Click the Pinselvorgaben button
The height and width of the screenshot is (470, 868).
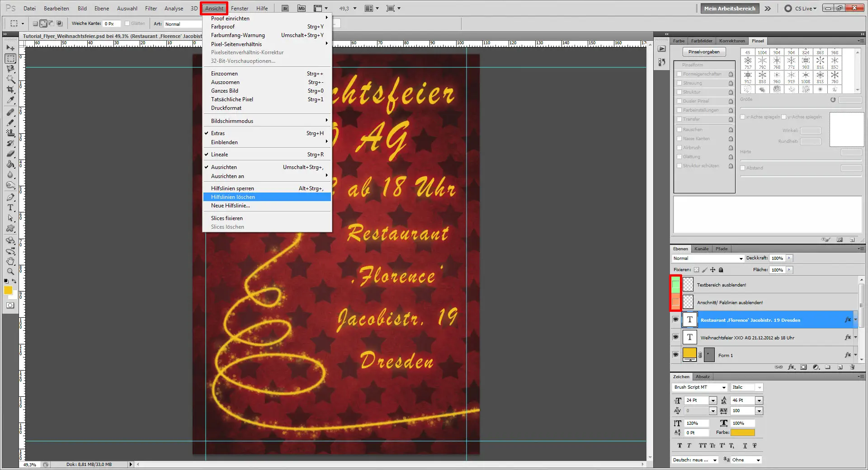pos(704,52)
